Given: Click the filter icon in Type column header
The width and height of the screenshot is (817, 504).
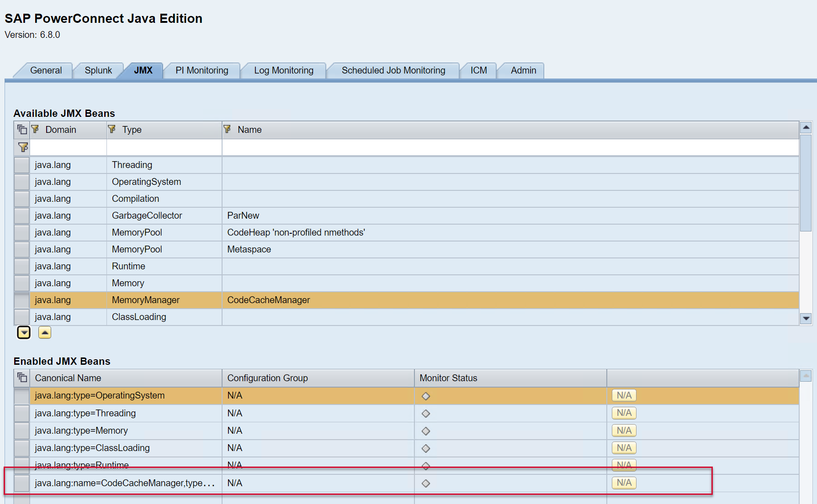Looking at the screenshot, I should pos(112,130).
